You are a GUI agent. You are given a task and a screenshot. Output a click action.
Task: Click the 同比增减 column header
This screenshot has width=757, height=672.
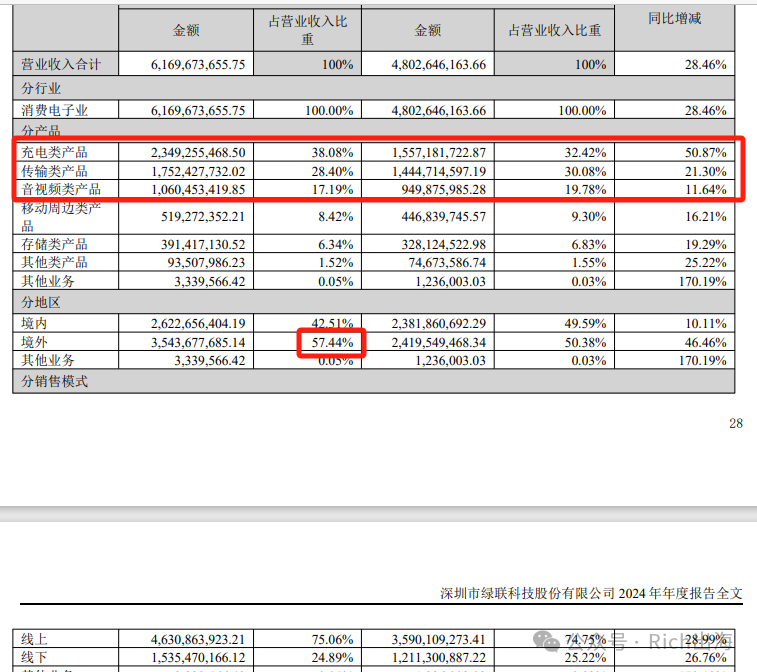point(674,19)
